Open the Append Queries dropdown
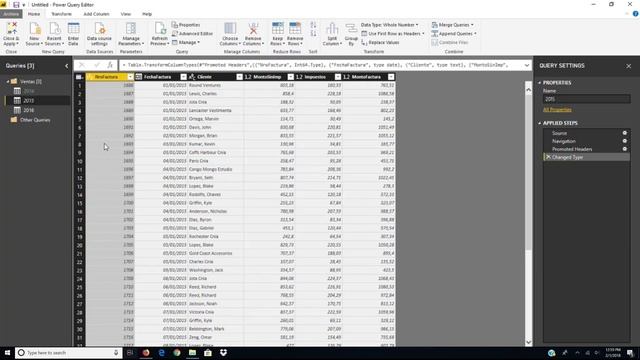This screenshot has height=360, width=640. pos(454,33)
